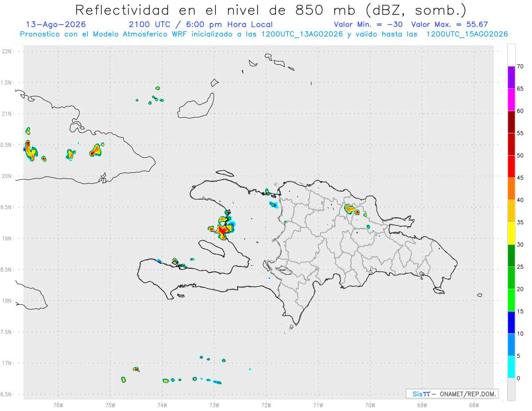Click the 'Valor Max. = 55.67' text
This screenshot has height=411, width=532.
(450, 24)
